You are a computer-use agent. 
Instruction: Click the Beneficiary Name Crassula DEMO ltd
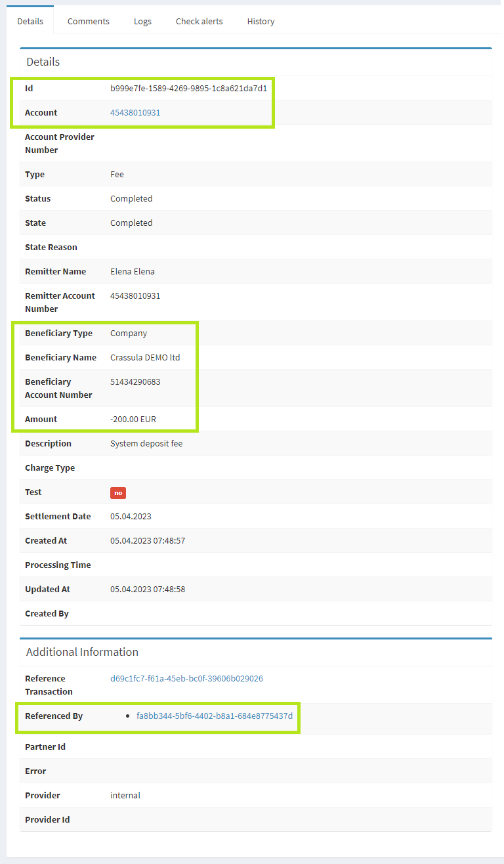click(x=145, y=357)
